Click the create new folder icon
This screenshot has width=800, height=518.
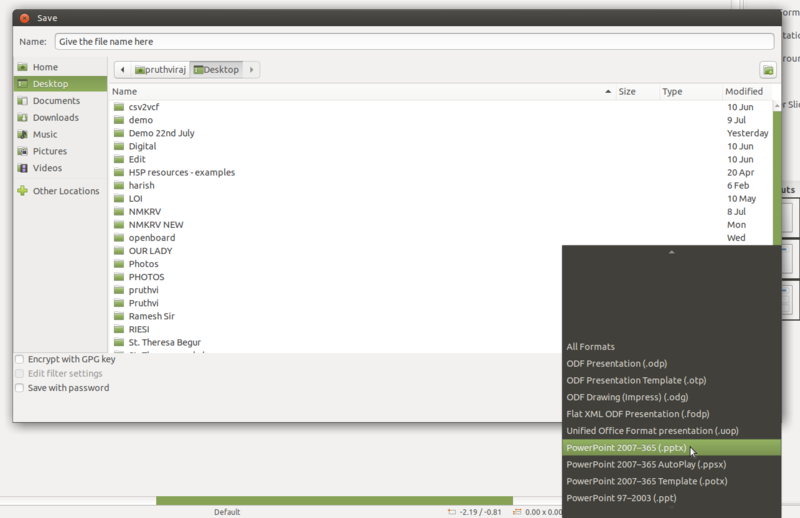pyautogui.click(x=768, y=70)
